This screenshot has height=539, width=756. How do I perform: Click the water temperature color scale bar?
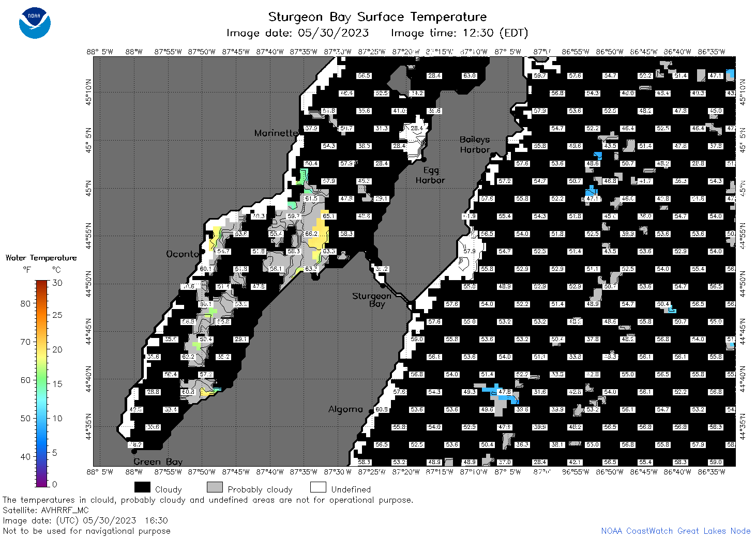pyautogui.click(x=41, y=383)
